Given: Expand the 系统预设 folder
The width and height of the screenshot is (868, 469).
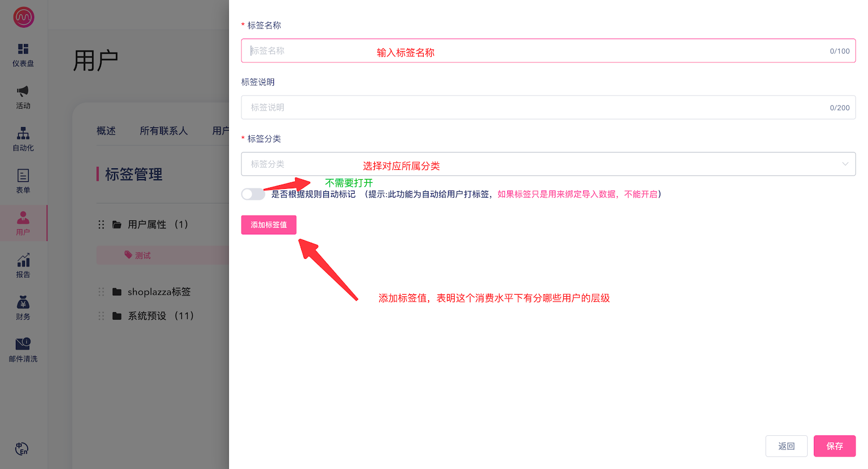Looking at the screenshot, I should 147,316.
